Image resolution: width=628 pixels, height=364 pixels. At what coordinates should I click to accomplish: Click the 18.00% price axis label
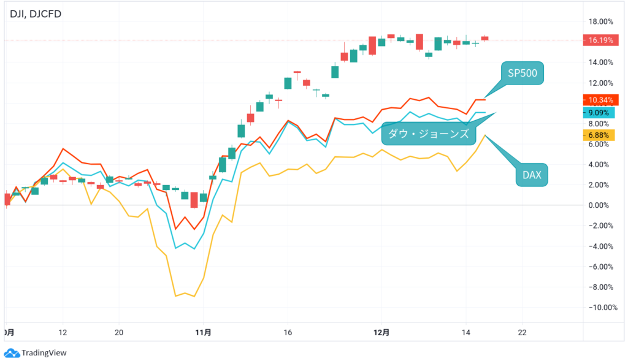(x=600, y=21)
